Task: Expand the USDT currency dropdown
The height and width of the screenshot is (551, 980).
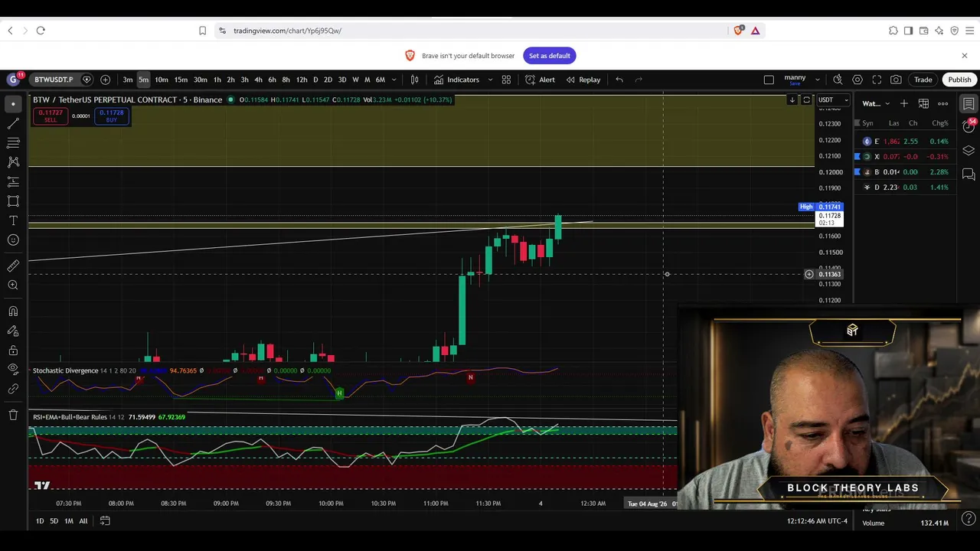Action: tap(833, 99)
